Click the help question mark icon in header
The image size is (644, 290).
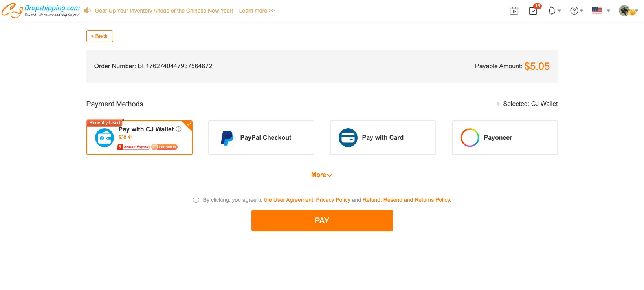pyautogui.click(x=574, y=11)
